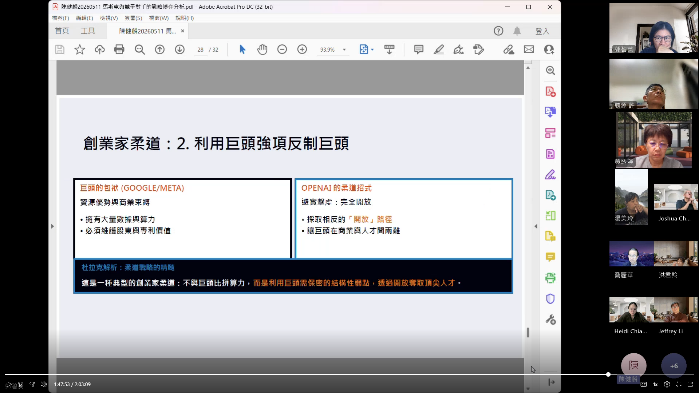Open the notifications bell
Image resolution: width=699 pixels, height=393 pixels.
pos(517,31)
